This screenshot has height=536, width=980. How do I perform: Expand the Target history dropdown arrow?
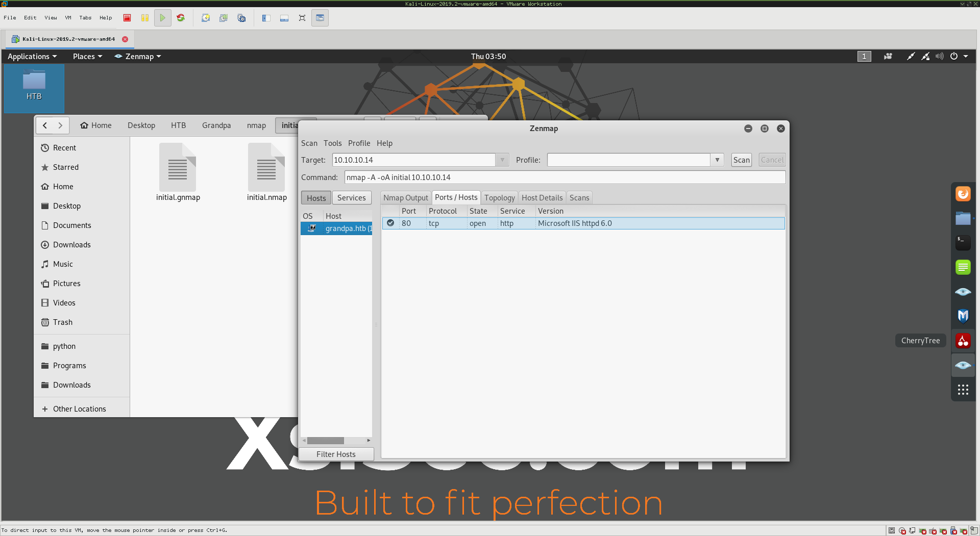(x=502, y=160)
